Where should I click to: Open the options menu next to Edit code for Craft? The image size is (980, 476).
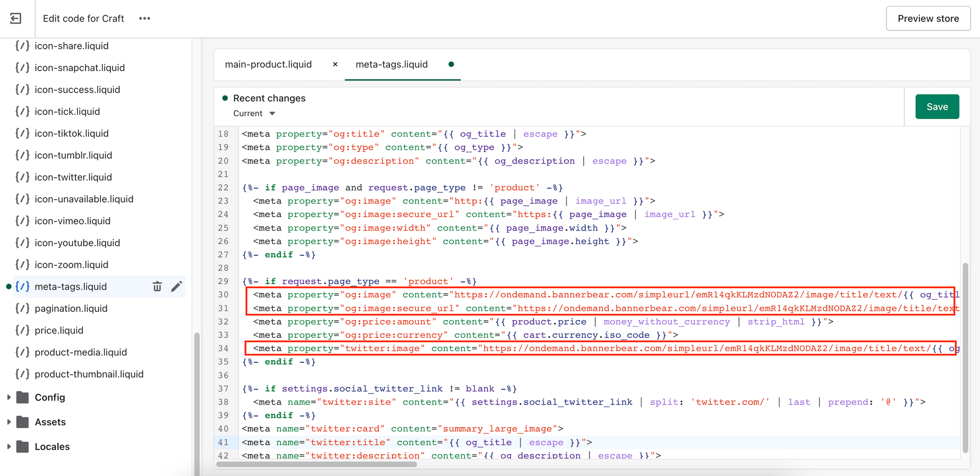[x=144, y=18]
